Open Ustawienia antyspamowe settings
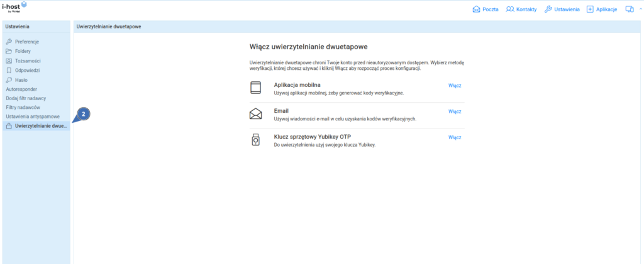 point(32,117)
